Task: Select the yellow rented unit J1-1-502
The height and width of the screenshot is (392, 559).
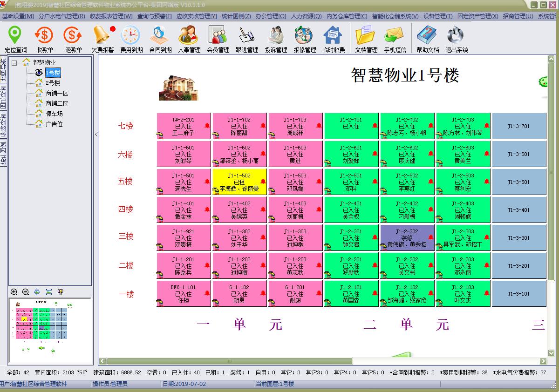Action: 239,182
